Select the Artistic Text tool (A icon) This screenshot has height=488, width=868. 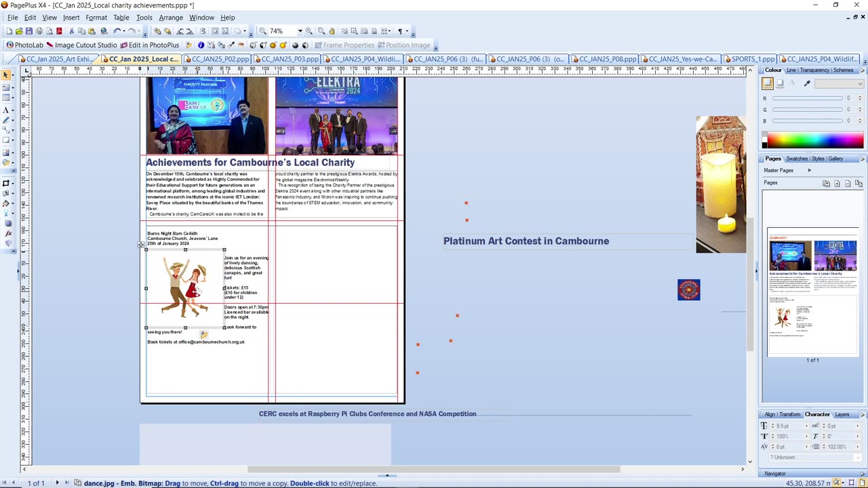tap(6, 110)
